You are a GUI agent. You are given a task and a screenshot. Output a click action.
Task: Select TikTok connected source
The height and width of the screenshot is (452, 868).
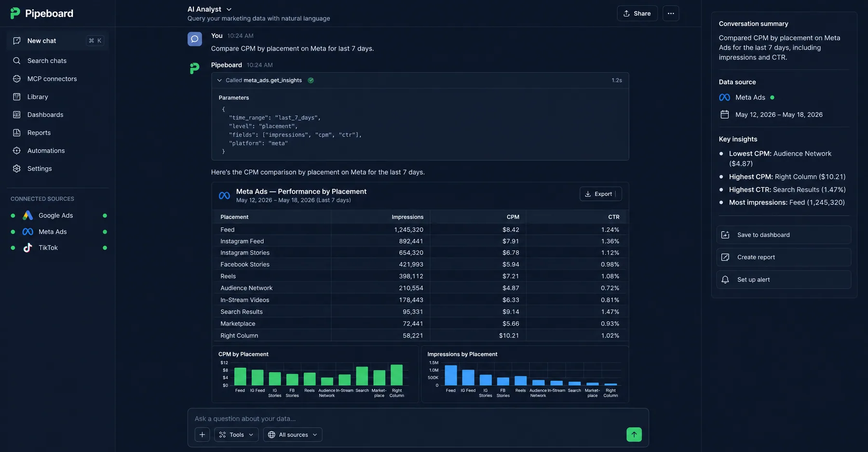(x=58, y=248)
